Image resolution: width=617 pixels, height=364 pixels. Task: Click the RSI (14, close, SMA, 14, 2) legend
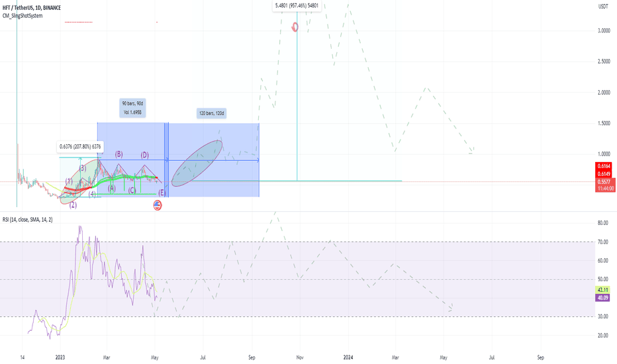point(28,220)
